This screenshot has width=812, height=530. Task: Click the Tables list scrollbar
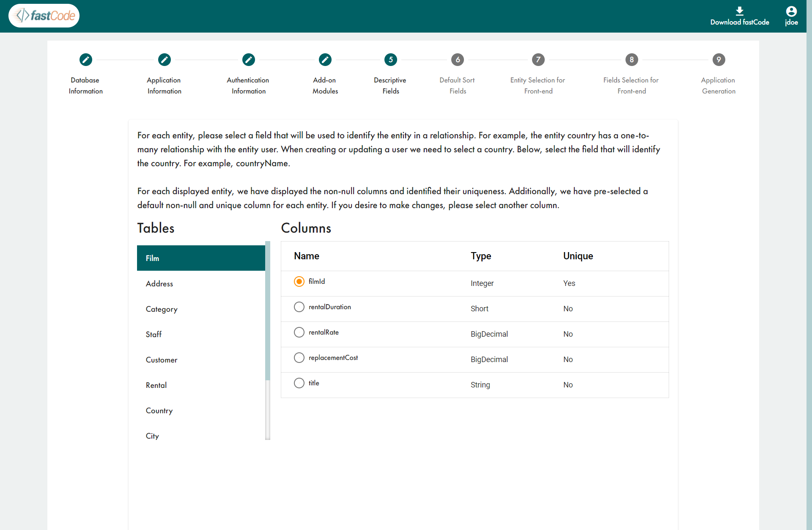coord(268,311)
